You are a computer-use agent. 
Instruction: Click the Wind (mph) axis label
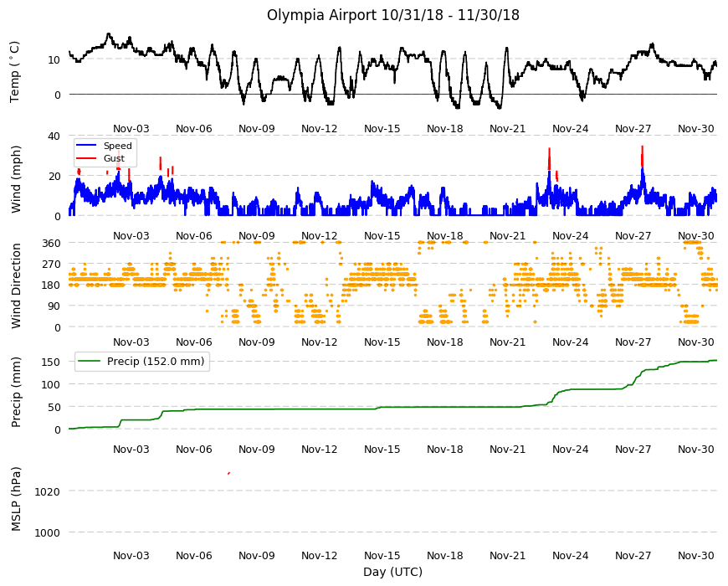pyautogui.click(x=16, y=180)
